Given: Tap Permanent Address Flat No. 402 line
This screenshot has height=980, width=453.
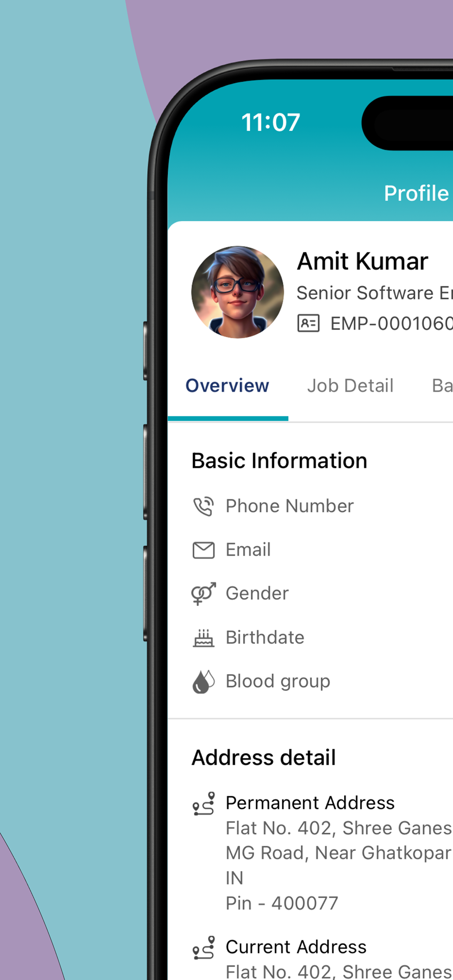Looking at the screenshot, I should coord(339,828).
